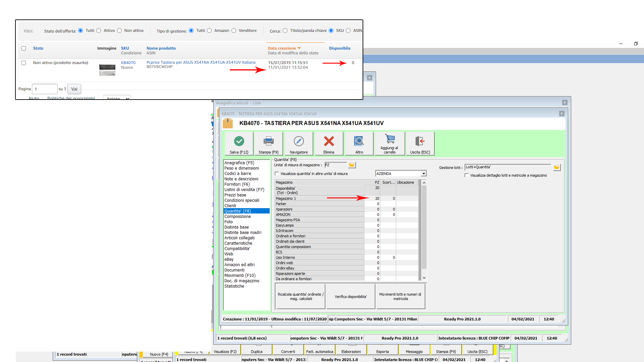Open Fornitori (F6) section

(x=237, y=184)
